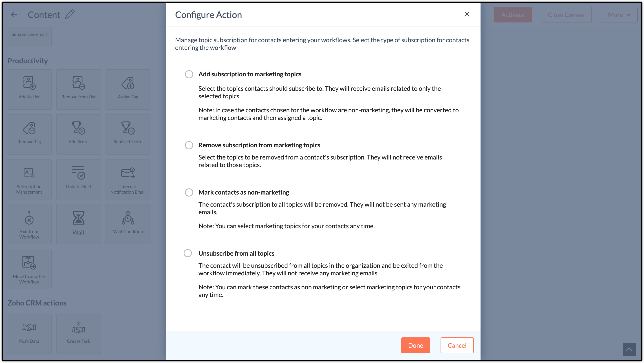Viewport: 644px width, 363px height.
Task: Select the Add Score trophy icon
Action: 79,128
